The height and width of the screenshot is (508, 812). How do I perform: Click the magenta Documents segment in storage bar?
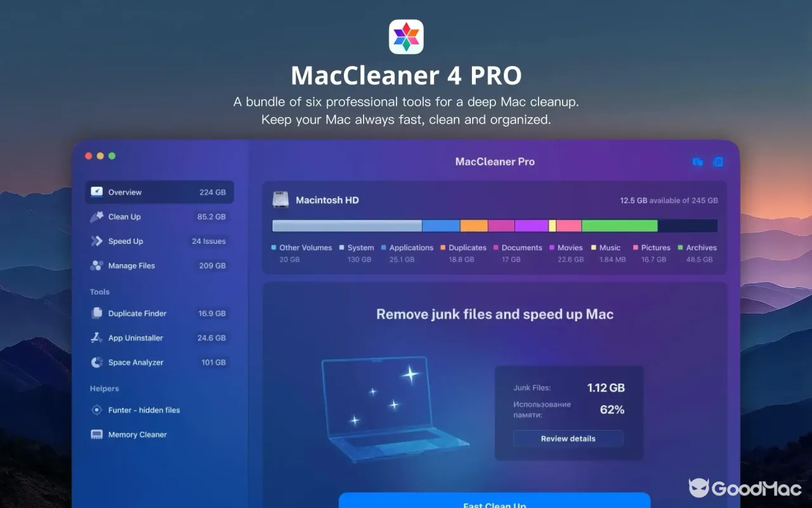pyautogui.click(x=501, y=225)
